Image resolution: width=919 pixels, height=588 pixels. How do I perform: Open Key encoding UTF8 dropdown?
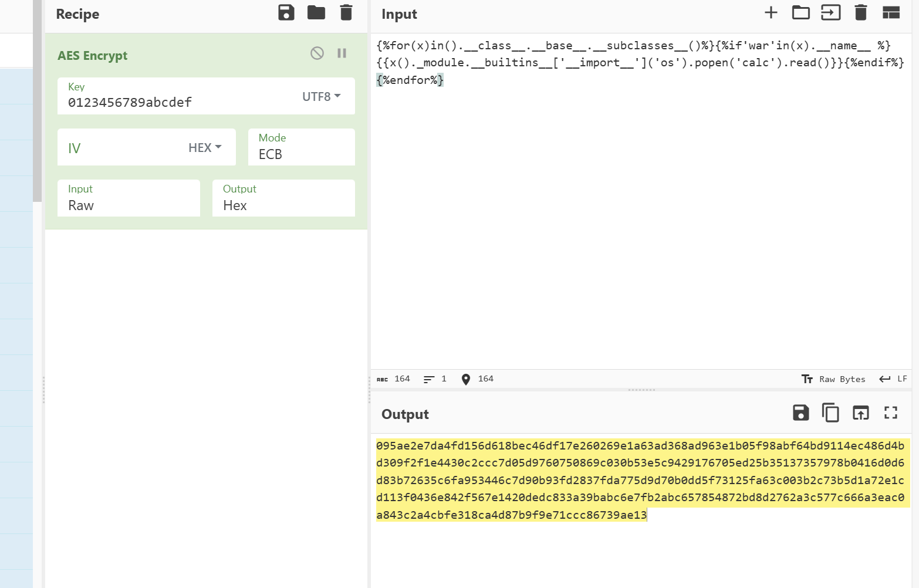321,97
